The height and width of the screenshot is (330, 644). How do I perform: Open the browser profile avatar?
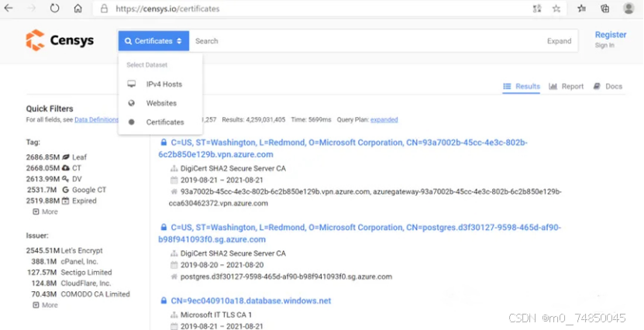[x=629, y=9]
